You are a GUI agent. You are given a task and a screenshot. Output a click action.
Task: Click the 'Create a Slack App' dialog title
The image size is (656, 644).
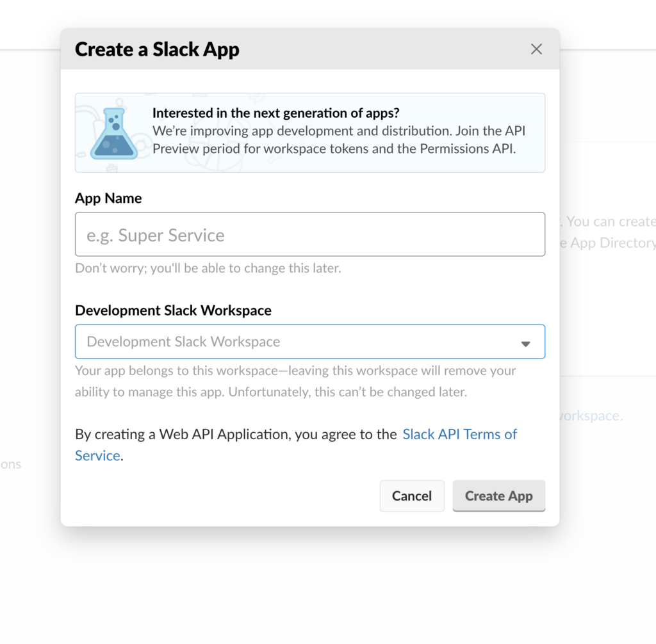click(158, 50)
